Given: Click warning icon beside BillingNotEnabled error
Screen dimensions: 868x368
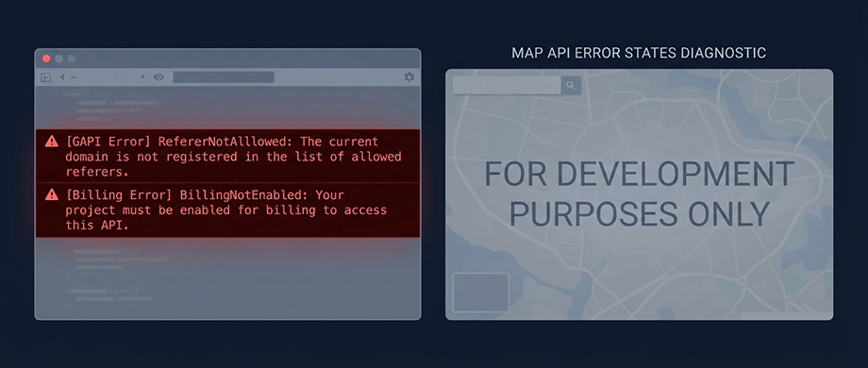Looking at the screenshot, I should pos(52,194).
